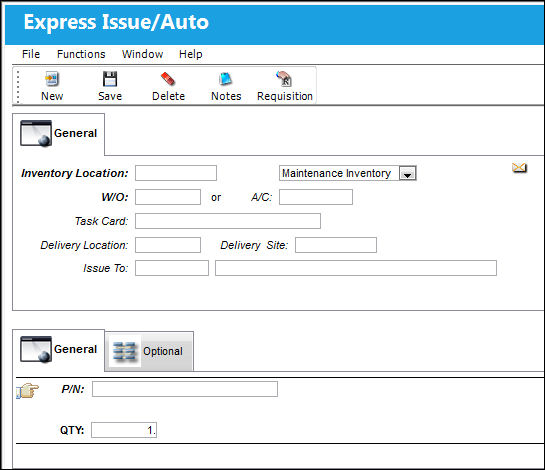The image size is (545, 470).
Task: Click the Inventory Location label
Action: pyautogui.click(x=75, y=173)
